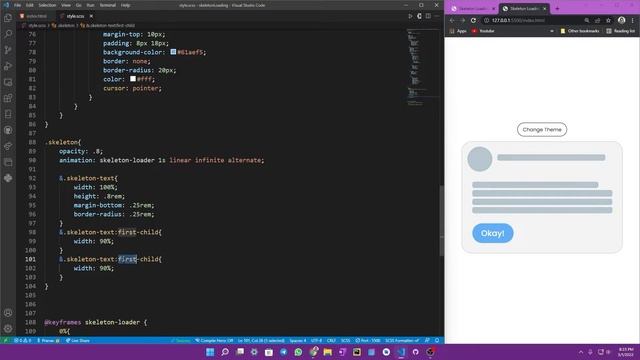640x360 pixels.
Task: Open Other bookmarks folder
Action: [x=580, y=31]
